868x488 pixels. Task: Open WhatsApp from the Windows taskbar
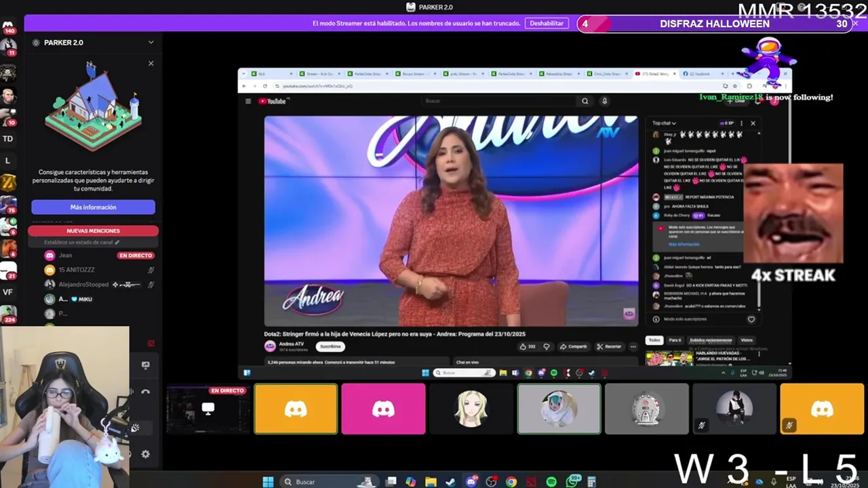point(572,482)
